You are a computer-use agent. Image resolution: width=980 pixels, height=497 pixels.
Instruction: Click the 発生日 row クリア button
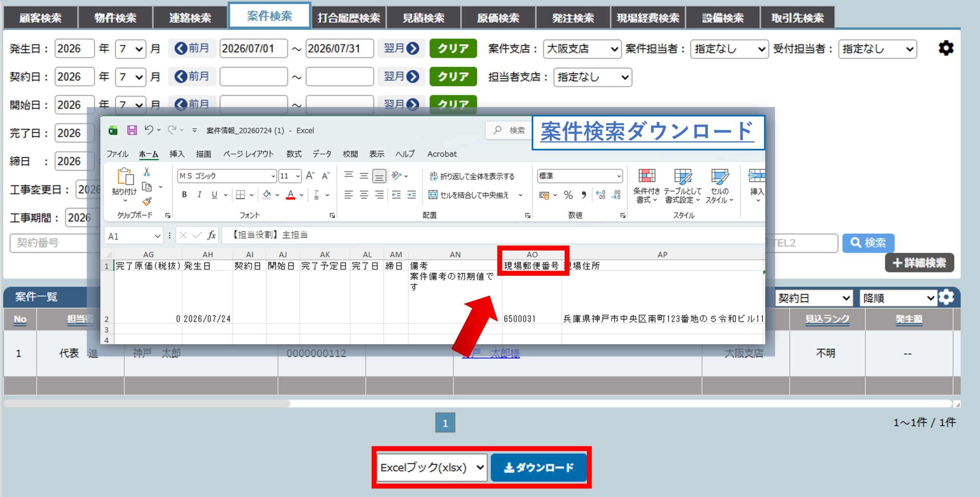click(453, 49)
